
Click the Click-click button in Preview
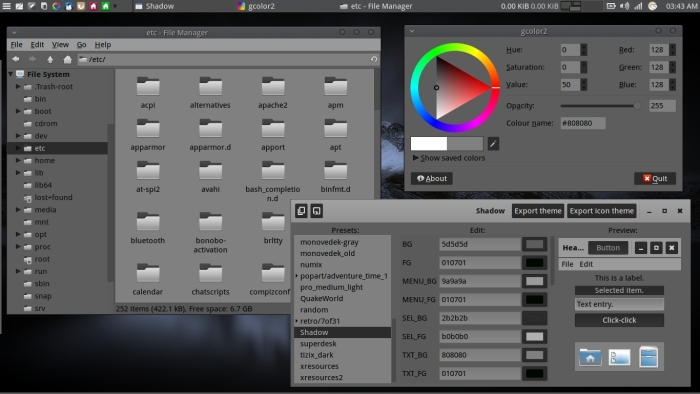[x=619, y=320]
